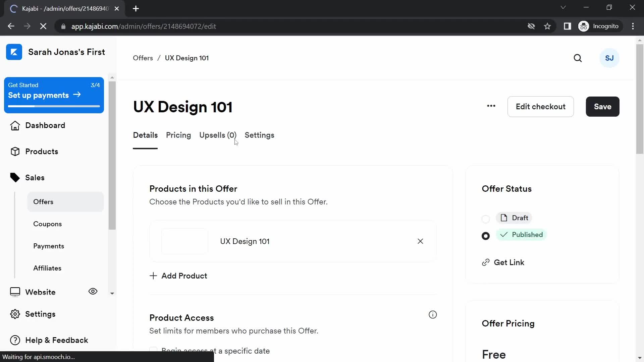This screenshot has height=362, width=644.
Task: Bookmark this page with star icon
Action: coord(547,26)
